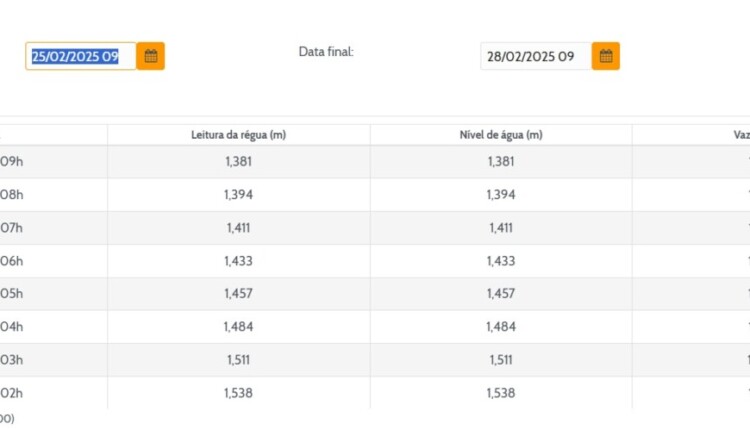Click the start date field 25/02/2025 09
750x430 pixels.
tap(81, 56)
